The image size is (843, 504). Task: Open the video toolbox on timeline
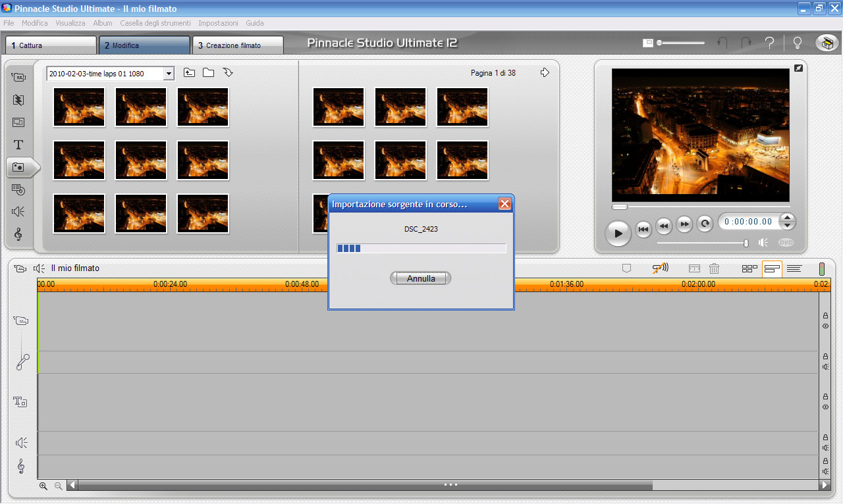pyautogui.click(x=20, y=268)
